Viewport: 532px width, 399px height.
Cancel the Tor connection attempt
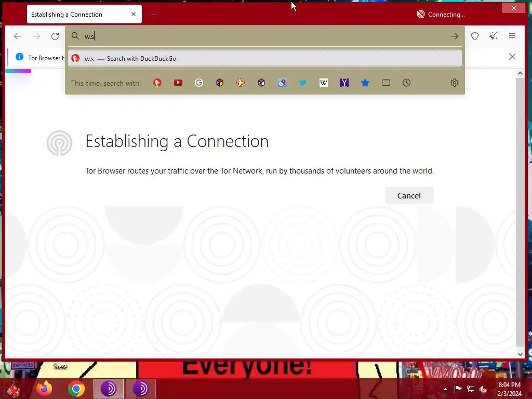point(409,196)
